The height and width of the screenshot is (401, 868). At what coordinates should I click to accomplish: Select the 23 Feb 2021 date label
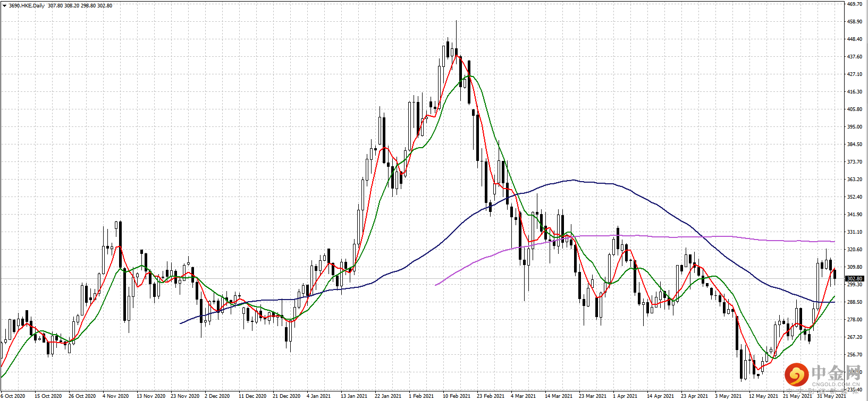[491, 396]
